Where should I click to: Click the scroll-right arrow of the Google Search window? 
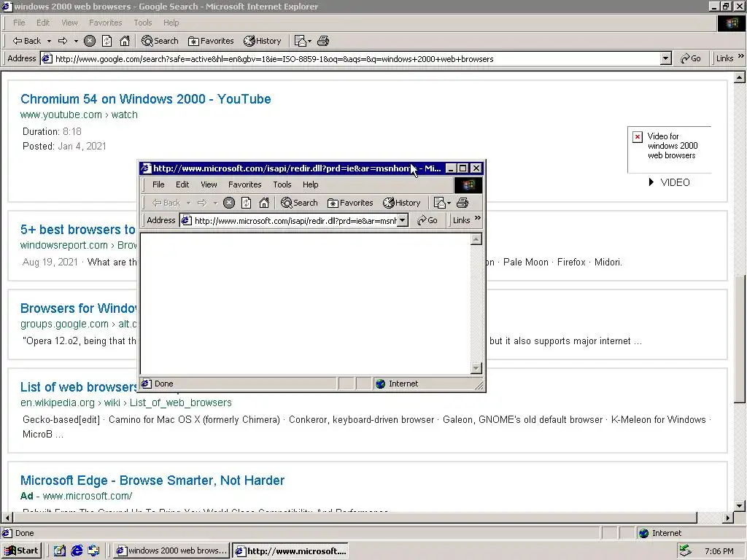pos(727,517)
